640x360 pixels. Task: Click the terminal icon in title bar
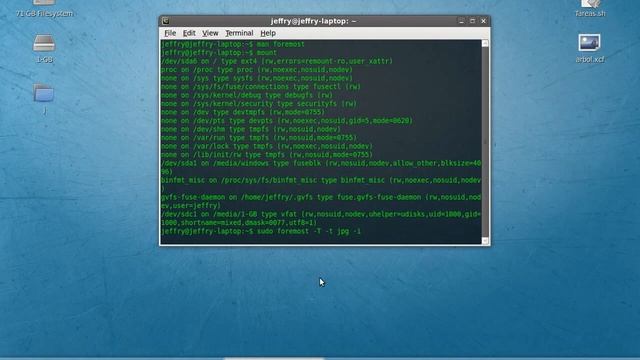tap(166, 21)
